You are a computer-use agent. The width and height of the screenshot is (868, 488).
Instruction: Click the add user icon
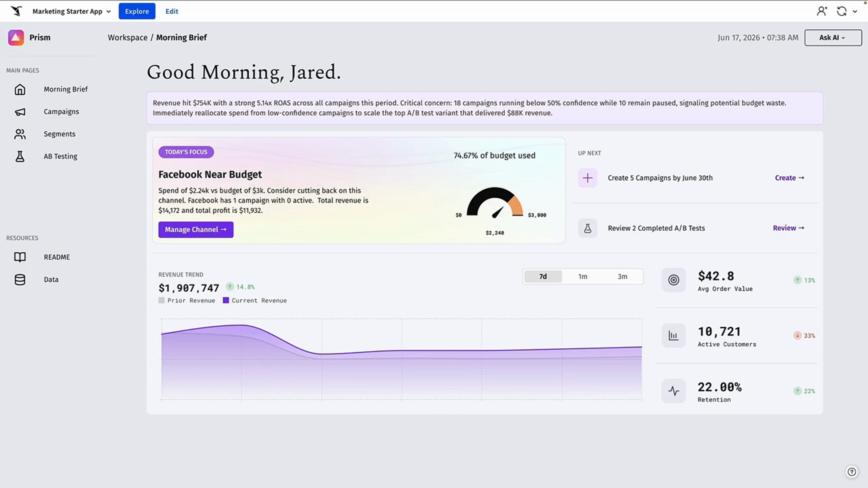(x=822, y=11)
